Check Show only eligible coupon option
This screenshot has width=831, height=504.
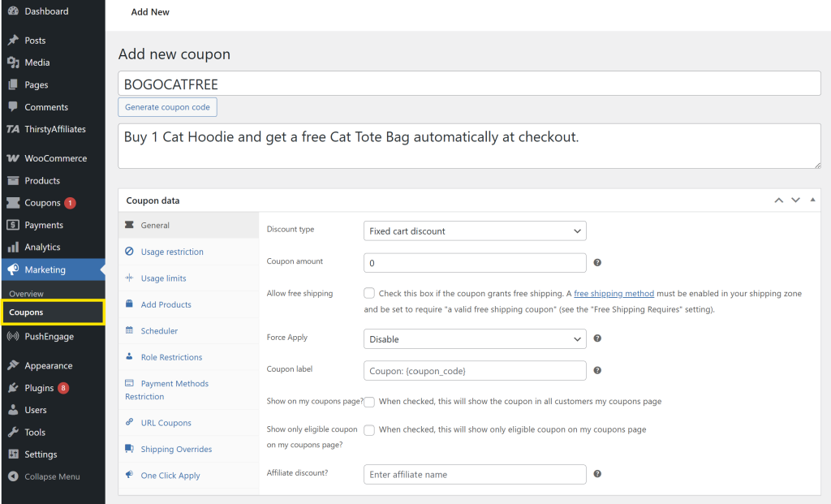pos(369,429)
